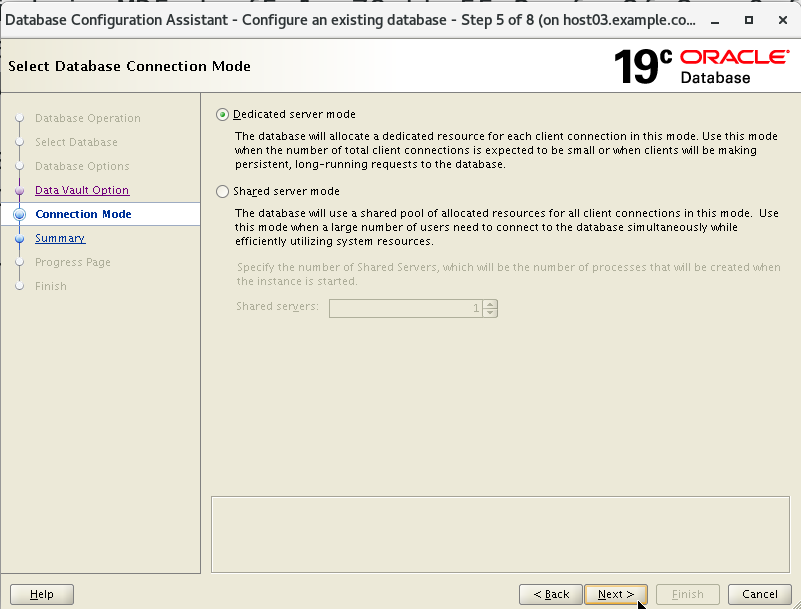Click the Summary step bullet icon
The height and width of the screenshot is (609, 801).
pos(19,239)
